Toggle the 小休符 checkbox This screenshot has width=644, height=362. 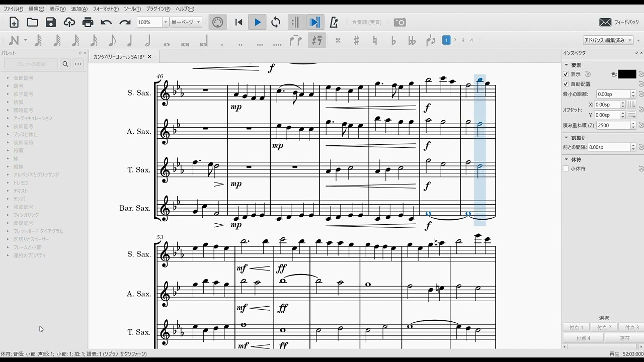[x=566, y=169]
